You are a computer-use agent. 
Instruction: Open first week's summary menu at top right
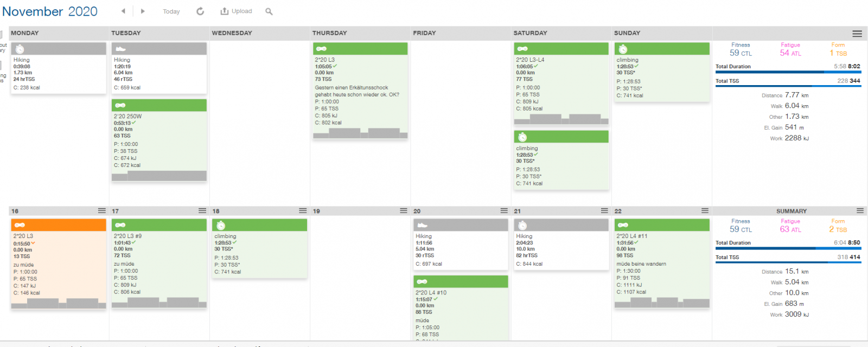pyautogui.click(x=857, y=34)
